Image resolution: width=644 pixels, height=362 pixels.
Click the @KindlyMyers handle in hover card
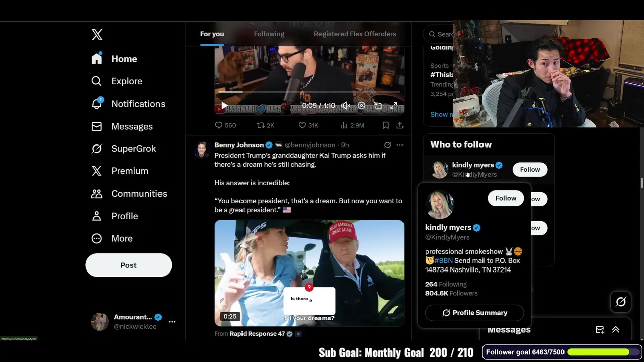point(447,237)
